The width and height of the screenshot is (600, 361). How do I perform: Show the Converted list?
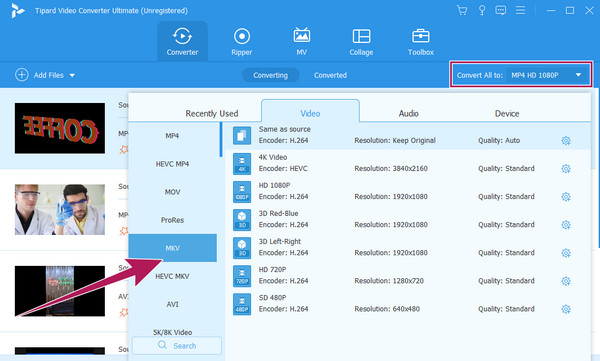pyautogui.click(x=330, y=75)
